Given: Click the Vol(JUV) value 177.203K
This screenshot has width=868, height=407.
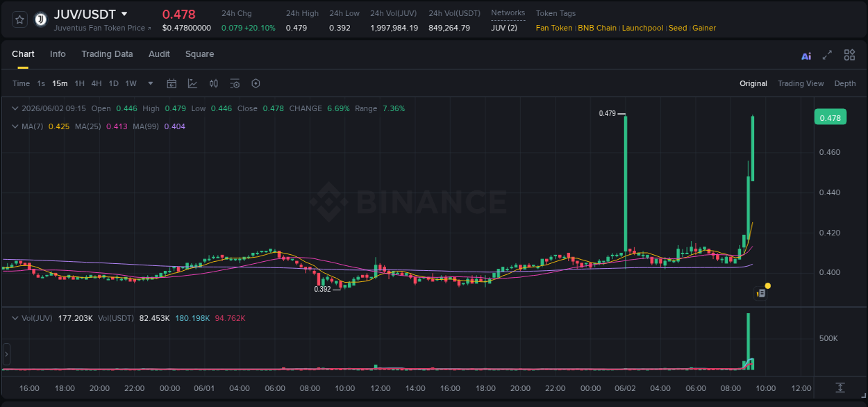Looking at the screenshot, I should click(76, 318).
